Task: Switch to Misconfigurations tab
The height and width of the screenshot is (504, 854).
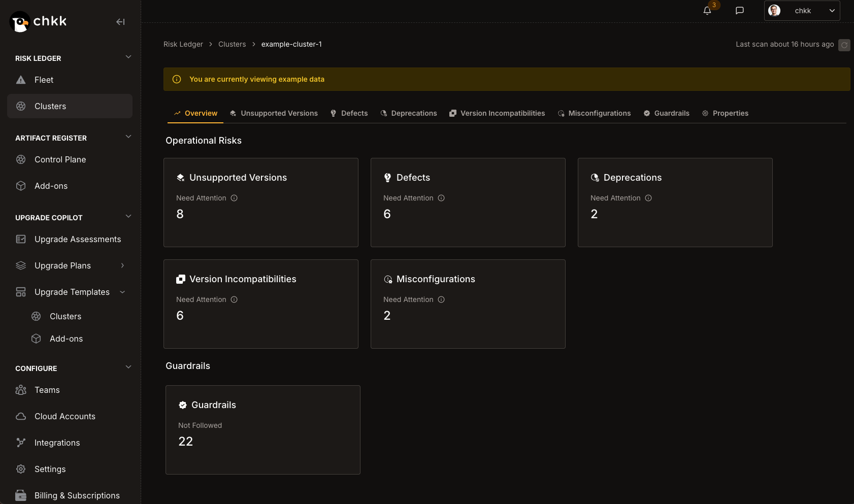Action: point(594,113)
